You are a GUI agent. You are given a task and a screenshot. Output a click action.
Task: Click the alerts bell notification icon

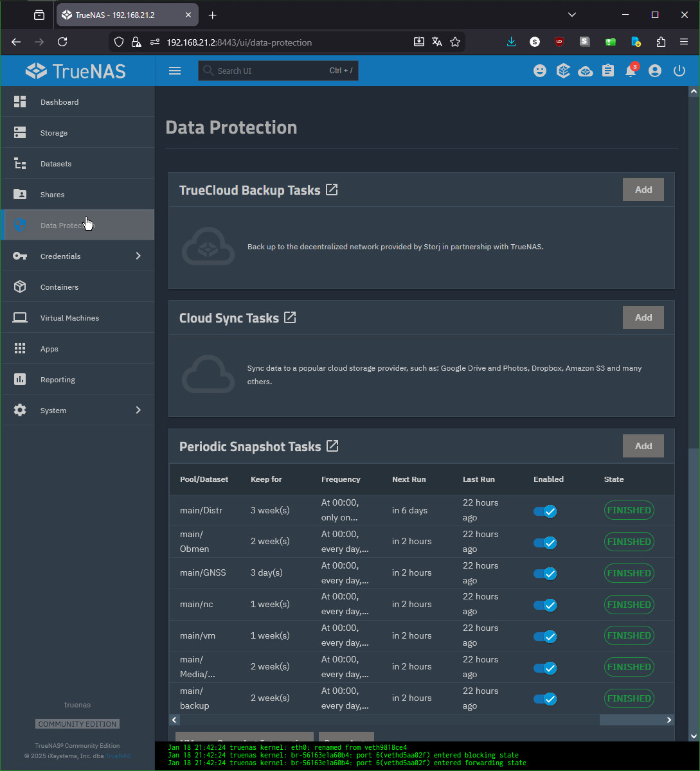tap(631, 71)
